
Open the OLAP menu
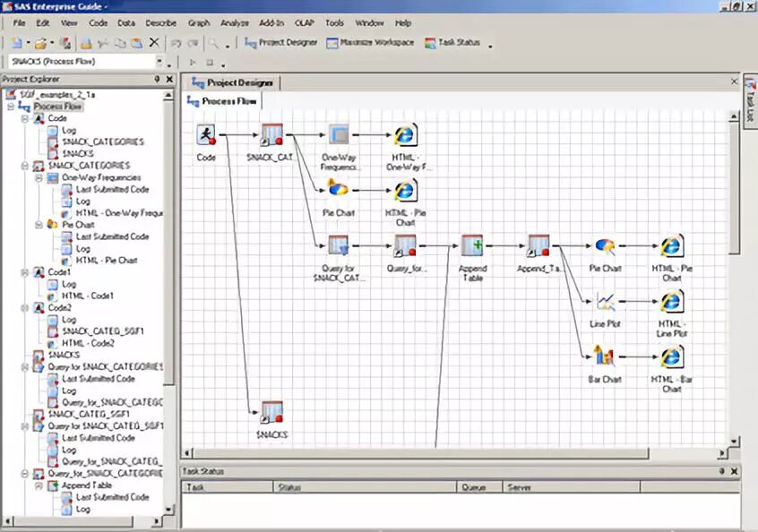[305, 22]
